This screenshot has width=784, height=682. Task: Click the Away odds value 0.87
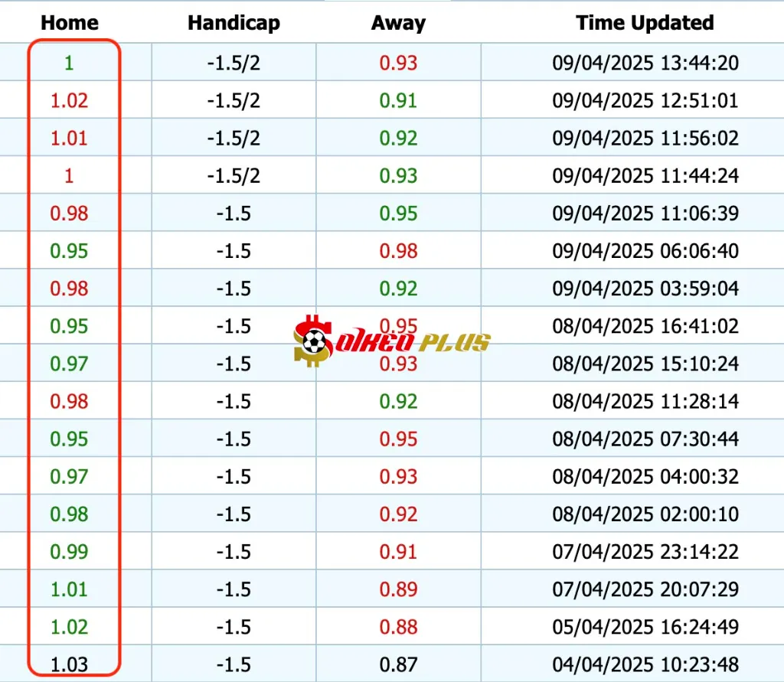coord(398,664)
